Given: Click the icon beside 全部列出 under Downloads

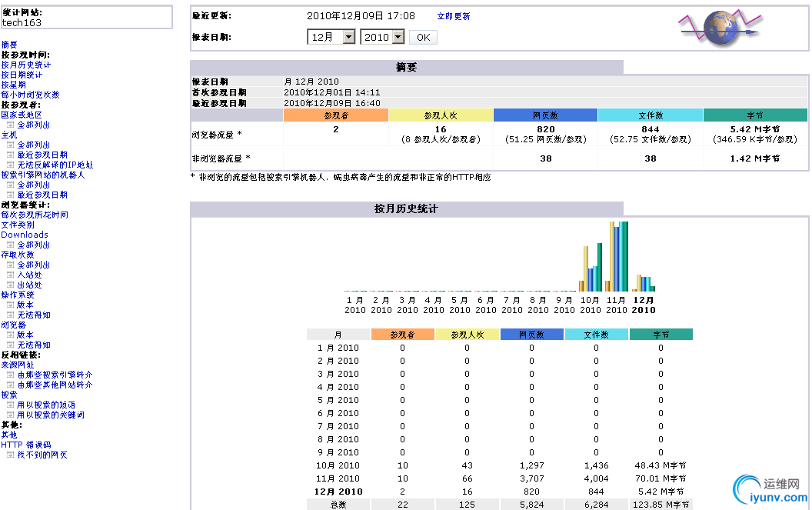Looking at the screenshot, I should click(10, 245).
